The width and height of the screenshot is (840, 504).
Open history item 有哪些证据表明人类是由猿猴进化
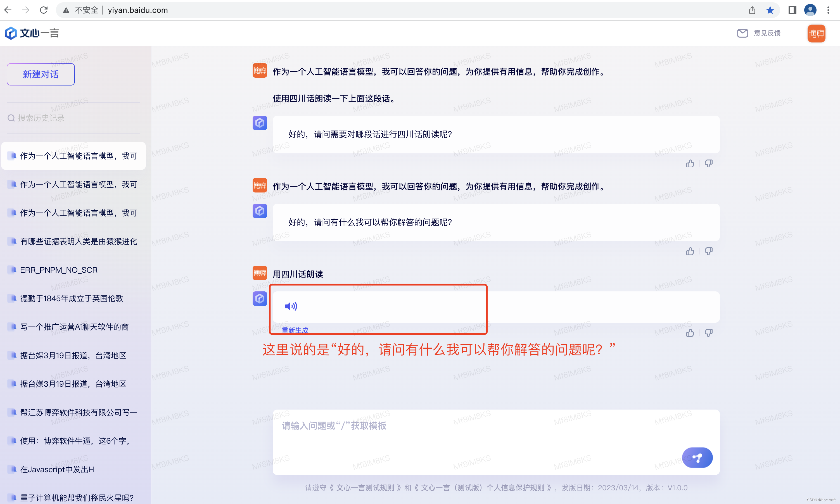[74, 241]
